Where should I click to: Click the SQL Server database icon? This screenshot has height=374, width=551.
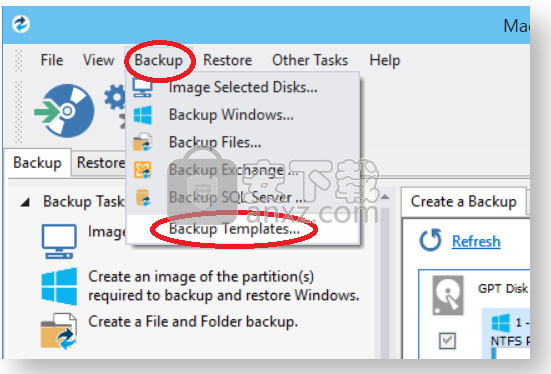click(143, 197)
